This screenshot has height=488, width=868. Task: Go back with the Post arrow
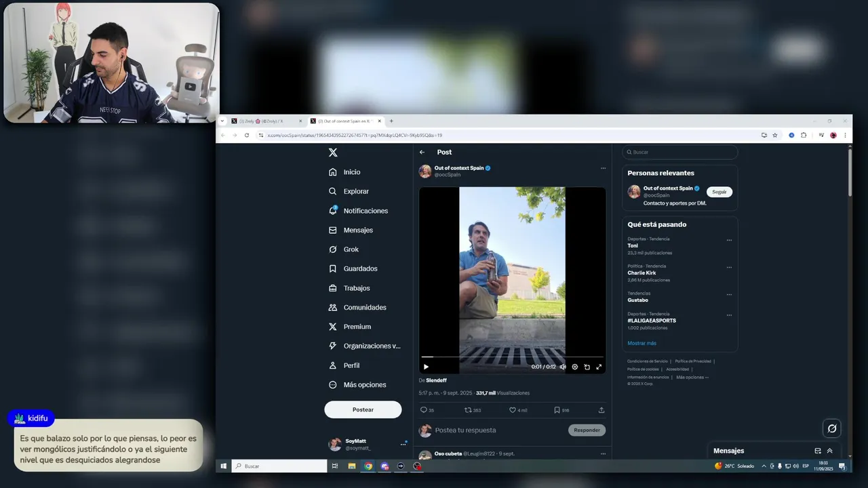pos(422,152)
